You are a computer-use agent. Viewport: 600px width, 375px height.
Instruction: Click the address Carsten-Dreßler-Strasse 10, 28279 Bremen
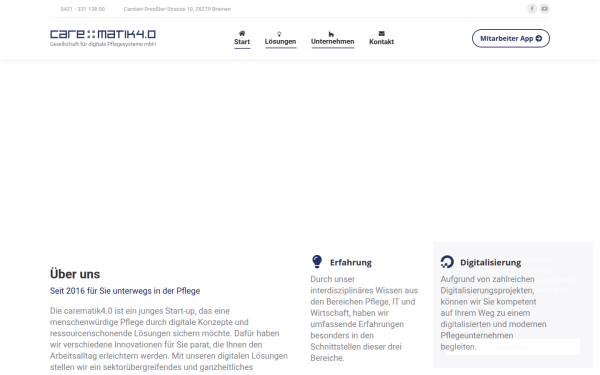pos(177,9)
